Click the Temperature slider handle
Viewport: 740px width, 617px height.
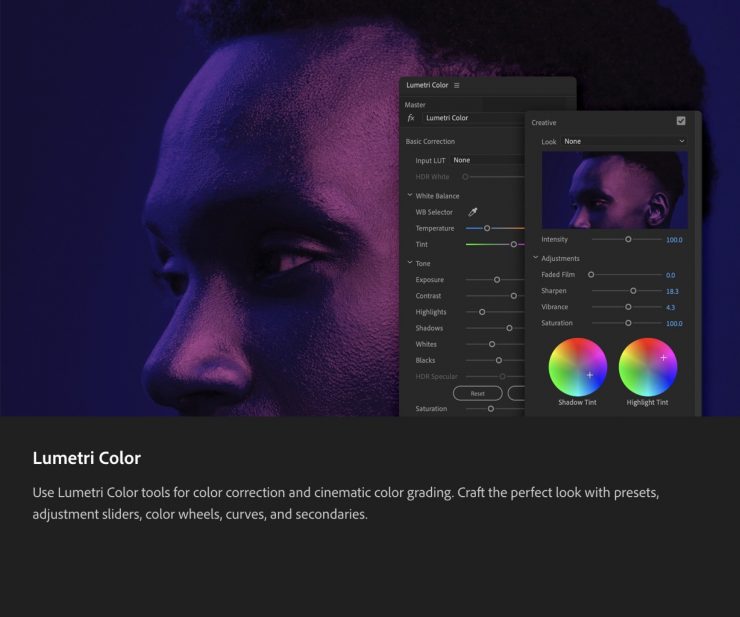pyautogui.click(x=487, y=228)
